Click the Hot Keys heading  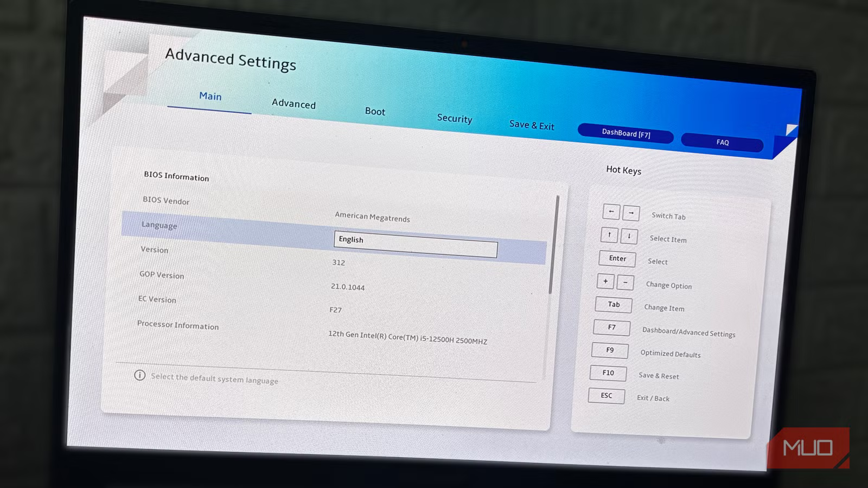pos(623,170)
